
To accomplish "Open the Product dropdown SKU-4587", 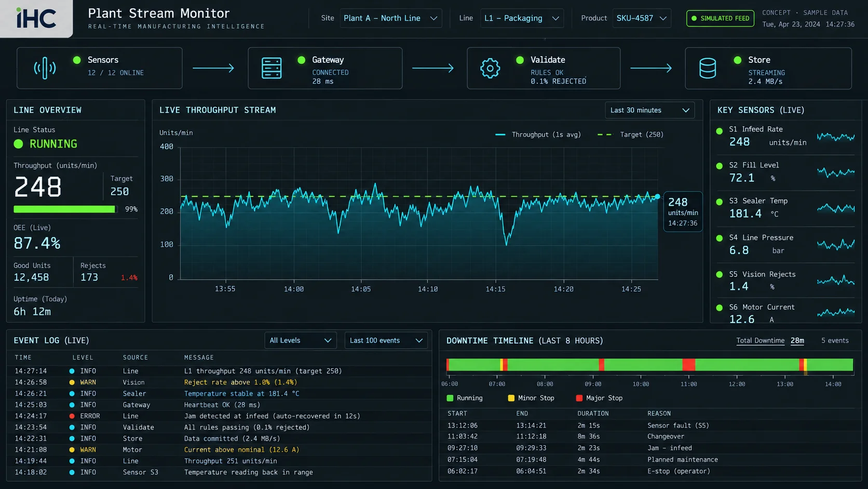I will [642, 18].
